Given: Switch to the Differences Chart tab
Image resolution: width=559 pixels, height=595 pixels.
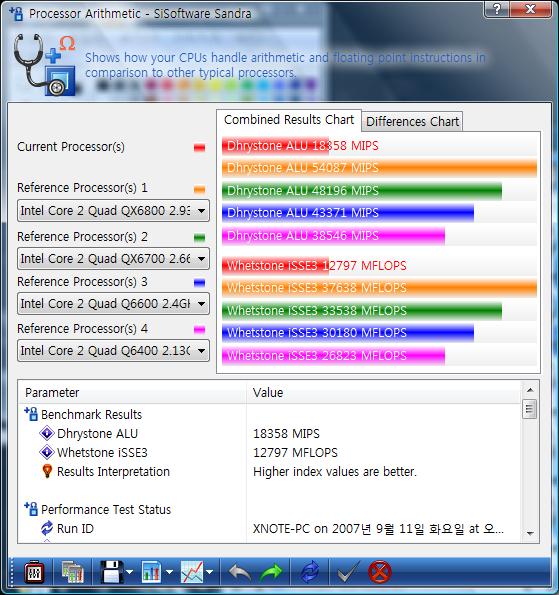Looking at the screenshot, I should click(x=412, y=121).
